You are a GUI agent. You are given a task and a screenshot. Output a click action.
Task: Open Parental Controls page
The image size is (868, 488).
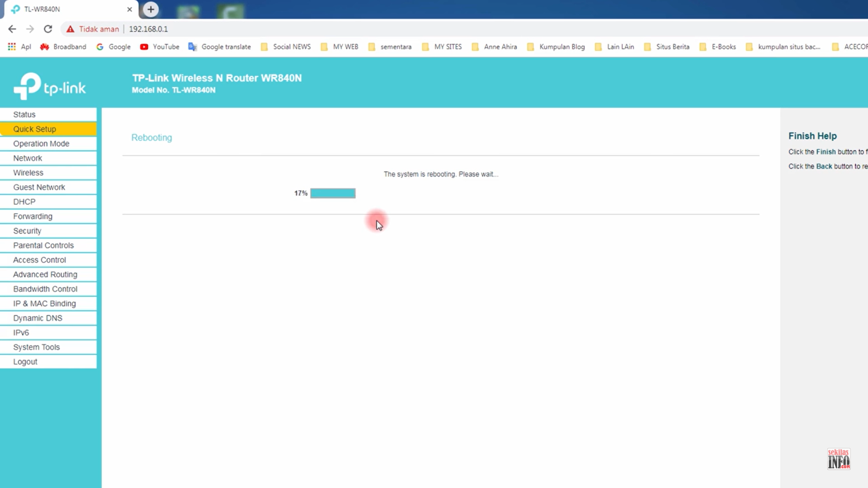tap(48, 245)
